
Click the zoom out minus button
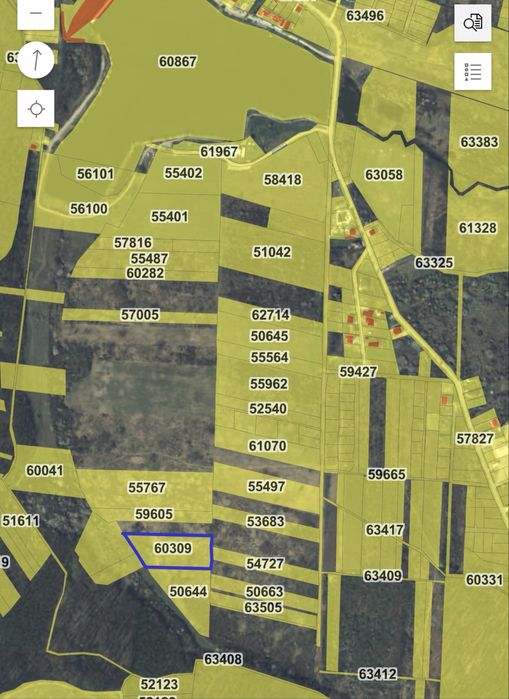[36, 13]
